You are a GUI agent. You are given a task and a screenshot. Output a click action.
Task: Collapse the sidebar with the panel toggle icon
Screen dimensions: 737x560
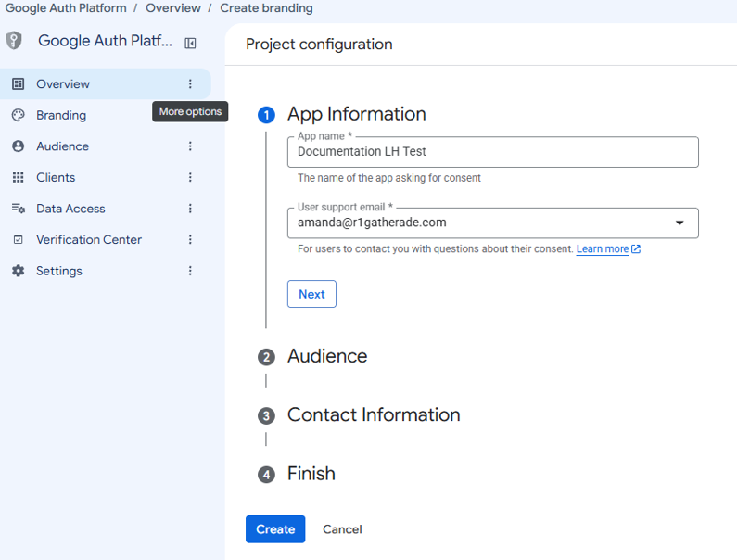pos(190,44)
